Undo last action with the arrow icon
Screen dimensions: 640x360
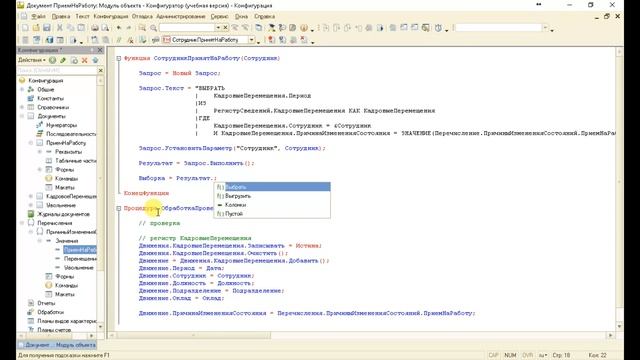click(119, 28)
